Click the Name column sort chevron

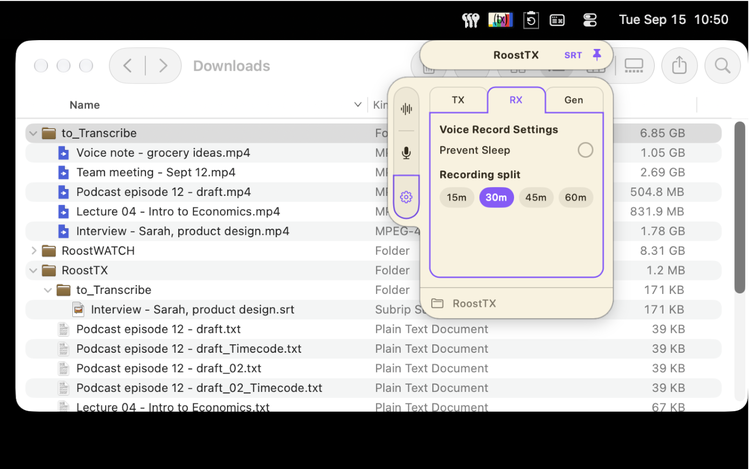pos(357,105)
